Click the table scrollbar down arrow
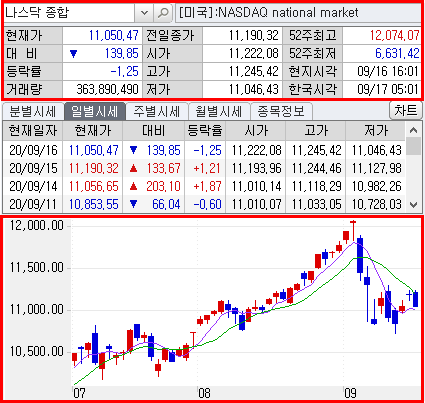 coord(414,205)
